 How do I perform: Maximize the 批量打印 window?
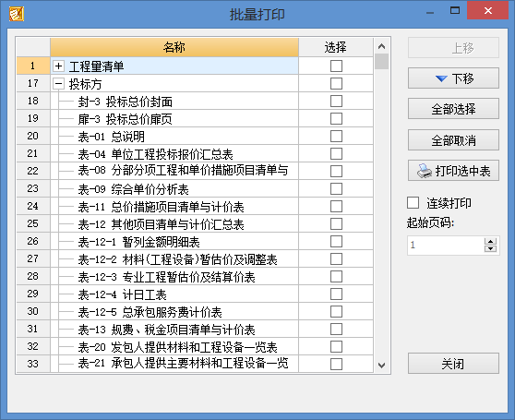[x=455, y=10]
